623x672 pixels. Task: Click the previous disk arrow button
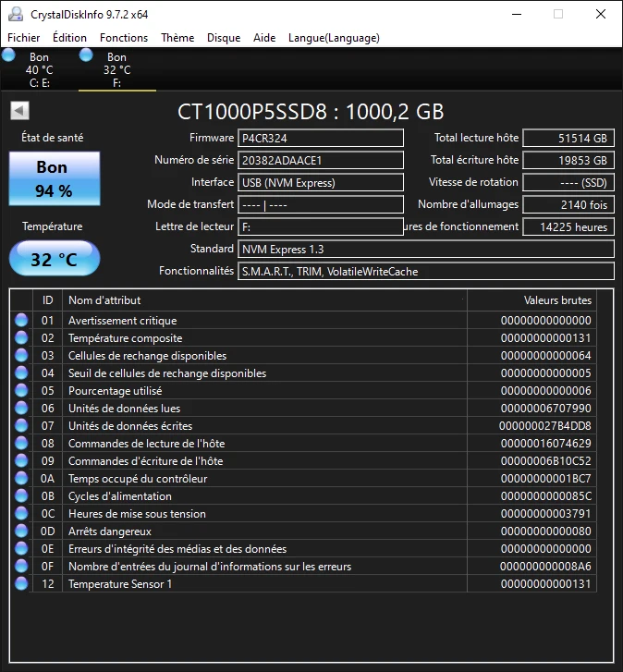tap(19, 111)
